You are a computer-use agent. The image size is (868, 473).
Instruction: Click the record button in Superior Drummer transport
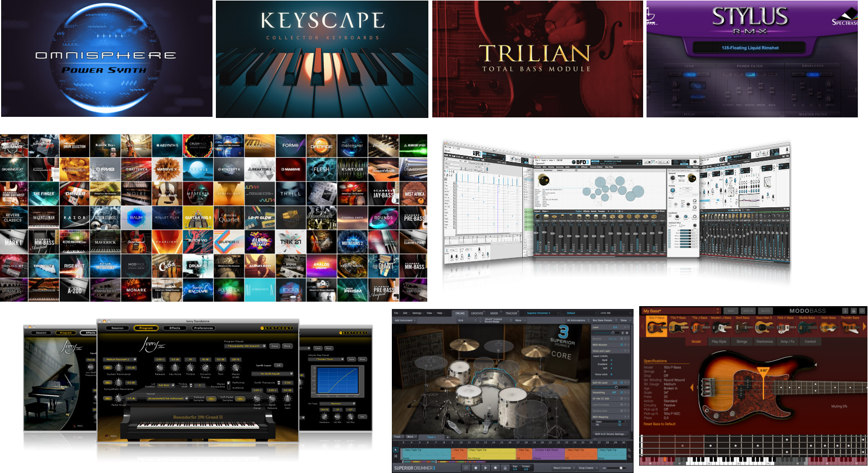pos(495,468)
